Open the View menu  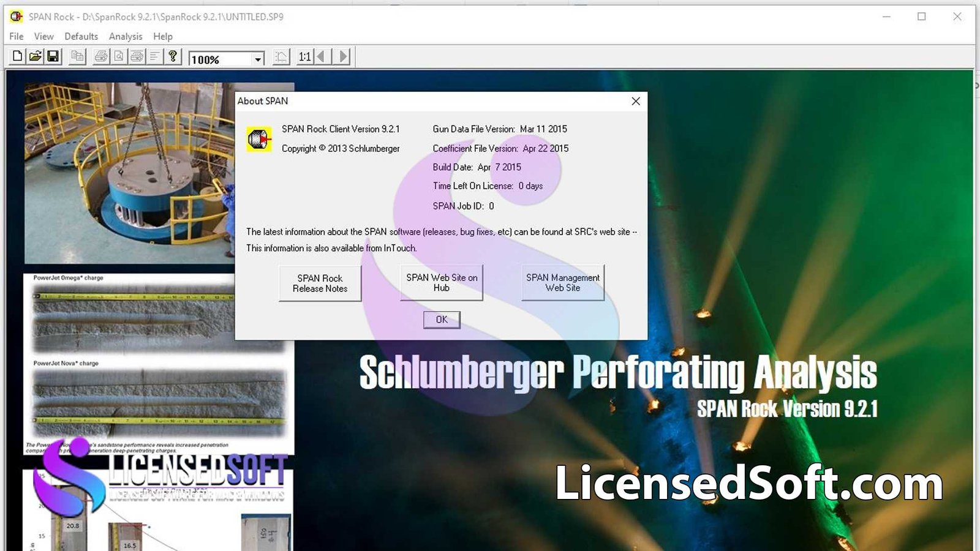(43, 36)
